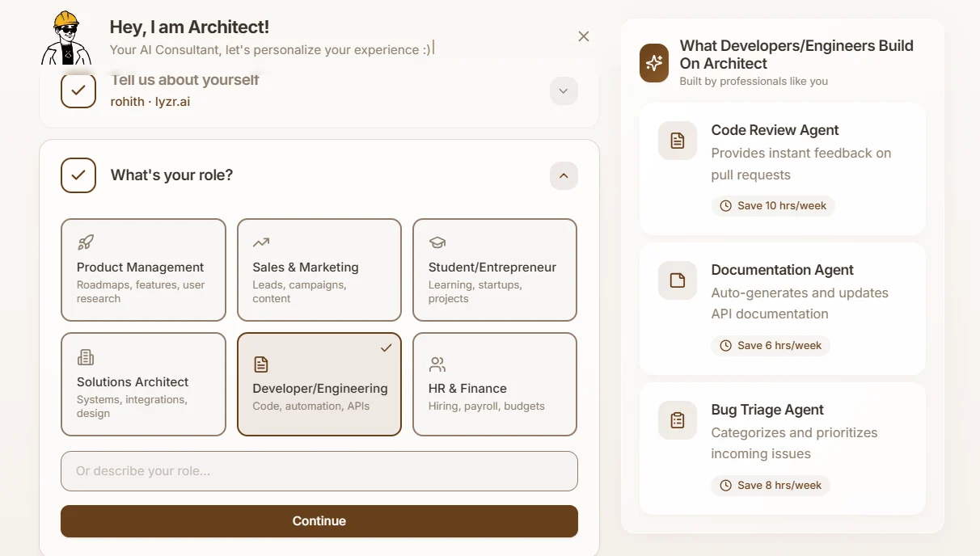
Task: Click the Save 10 hrs/week badge
Action: pyautogui.click(x=773, y=206)
